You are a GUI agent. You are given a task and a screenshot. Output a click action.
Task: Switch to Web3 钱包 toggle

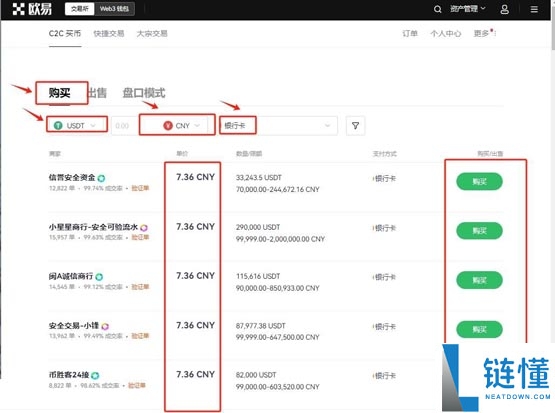114,9
